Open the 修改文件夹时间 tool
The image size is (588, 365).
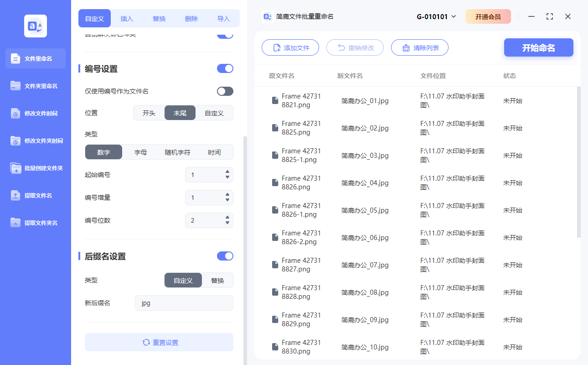(x=35, y=141)
